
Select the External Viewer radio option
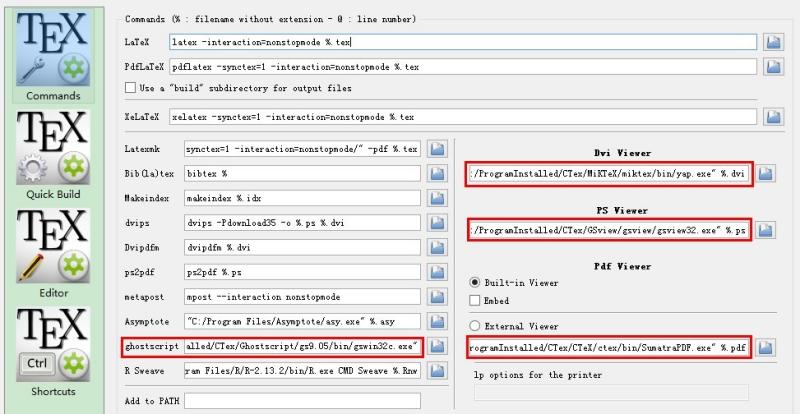click(474, 326)
